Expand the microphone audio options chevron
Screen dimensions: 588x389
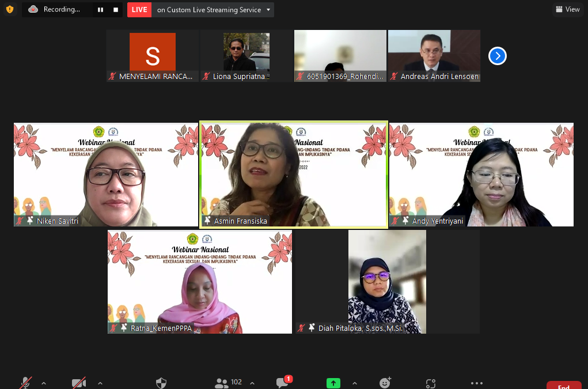pyautogui.click(x=43, y=383)
